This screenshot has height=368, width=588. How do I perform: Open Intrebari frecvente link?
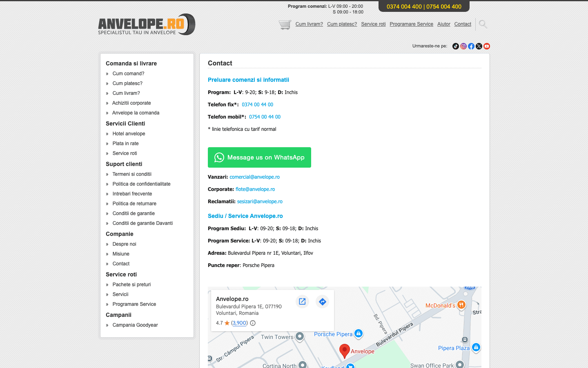click(132, 194)
